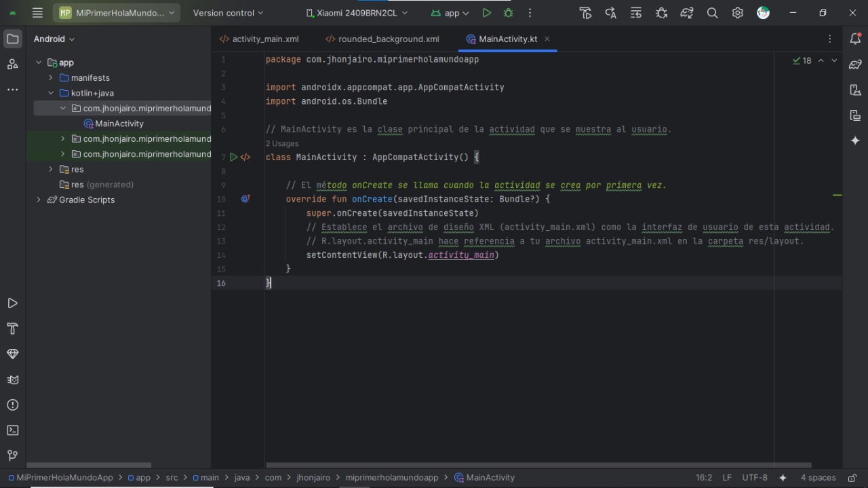Viewport: 868px width, 488px height.
Task: Open Notifications bell panel
Action: tap(855, 39)
